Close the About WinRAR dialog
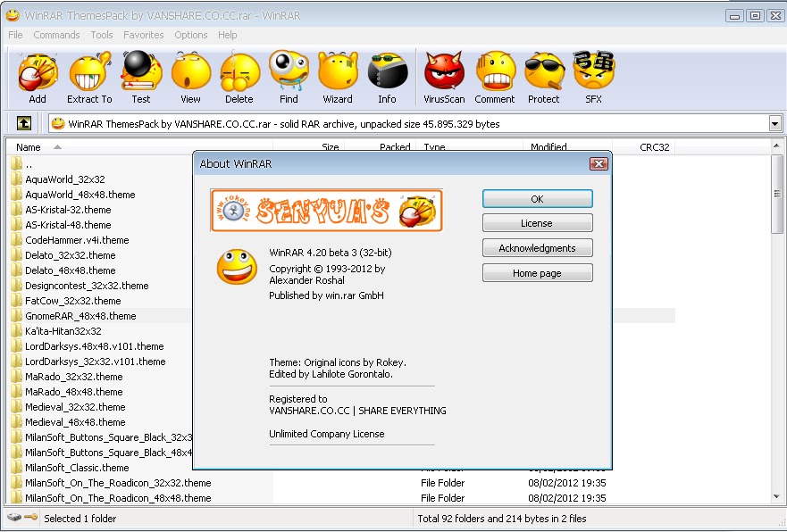The image size is (787, 532). point(599,164)
